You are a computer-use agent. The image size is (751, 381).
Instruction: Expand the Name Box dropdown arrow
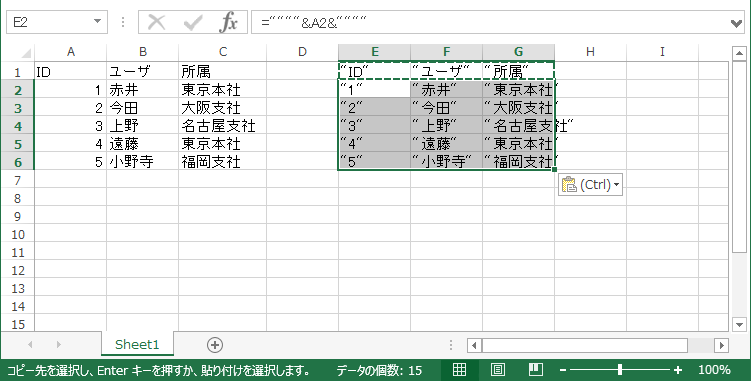pyautogui.click(x=97, y=22)
